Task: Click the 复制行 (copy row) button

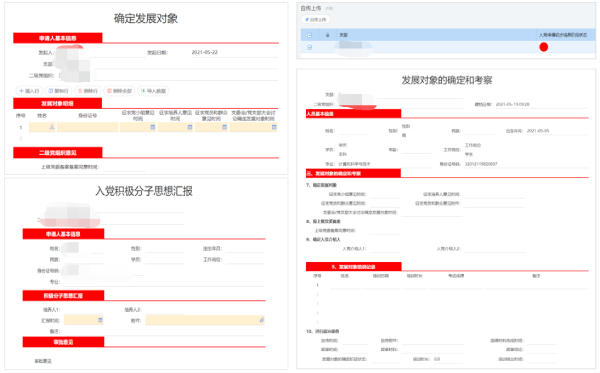Action: point(58,91)
